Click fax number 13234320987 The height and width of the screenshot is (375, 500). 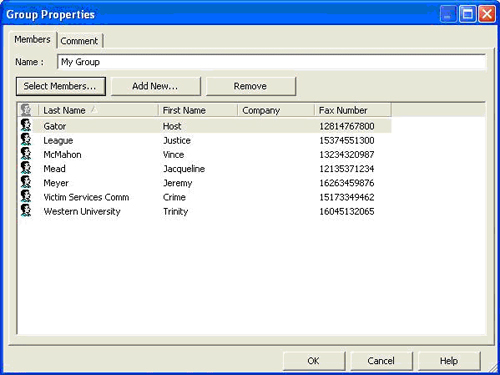click(347, 155)
